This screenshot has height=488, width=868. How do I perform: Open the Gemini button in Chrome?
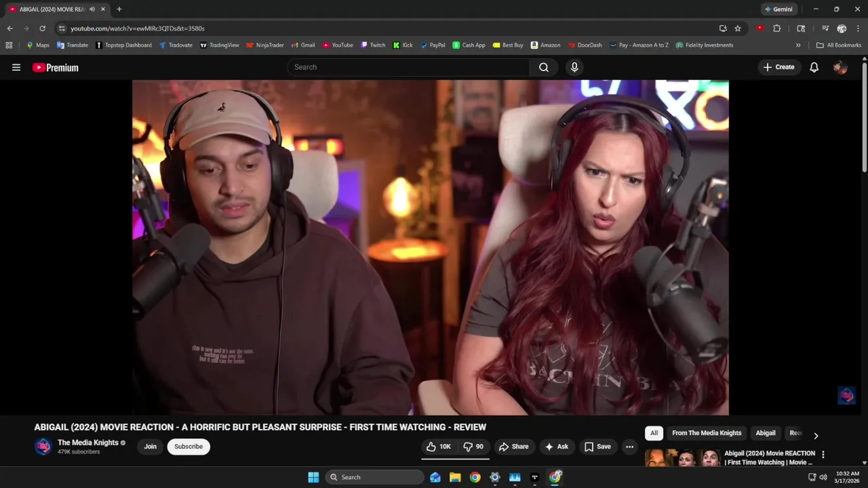coord(778,9)
